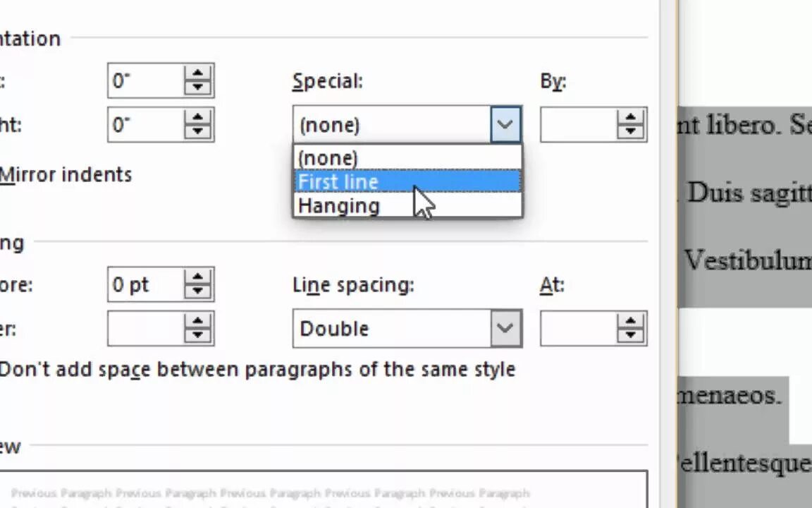Increase the second indentation spinner up arrow
Screen dimensions: 812x508
198,117
